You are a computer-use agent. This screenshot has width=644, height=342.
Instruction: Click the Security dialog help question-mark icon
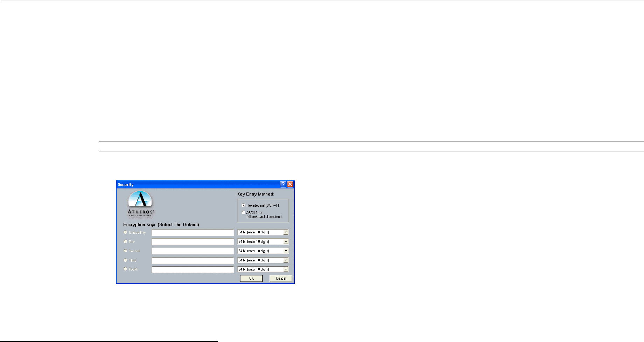coord(283,184)
